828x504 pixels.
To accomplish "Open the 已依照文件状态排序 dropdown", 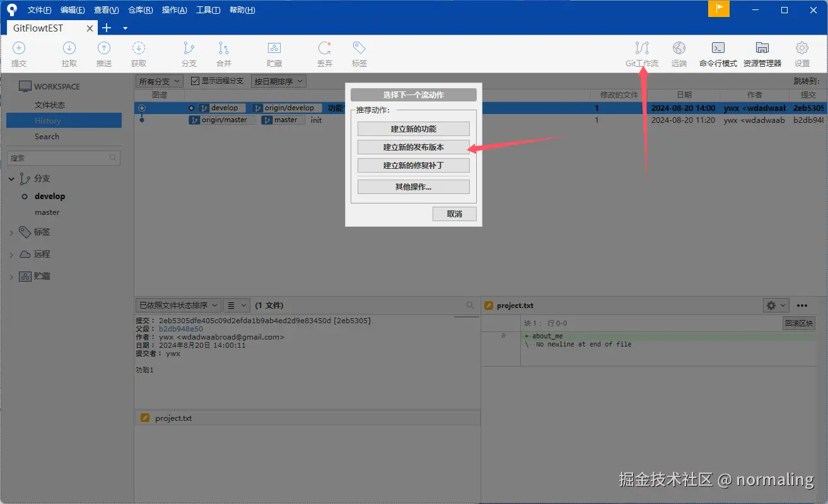I will (178, 305).
